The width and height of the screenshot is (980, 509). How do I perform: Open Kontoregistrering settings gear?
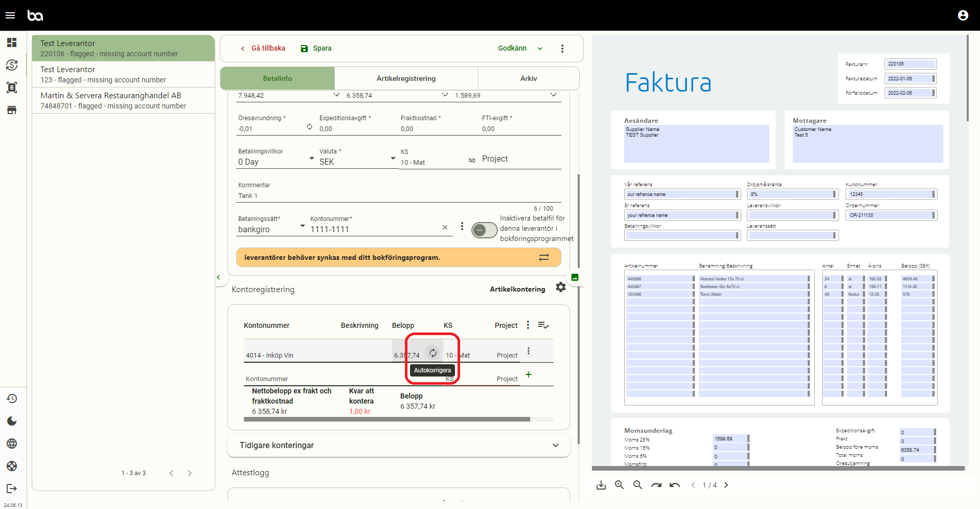pos(561,287)
